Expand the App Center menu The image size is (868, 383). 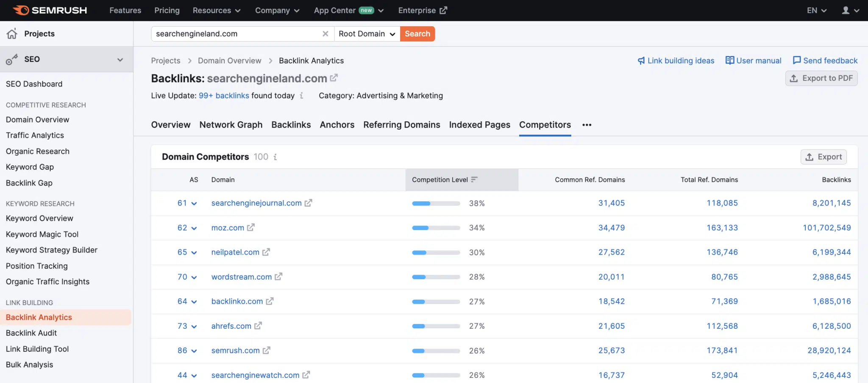click(x=349, y=10)
